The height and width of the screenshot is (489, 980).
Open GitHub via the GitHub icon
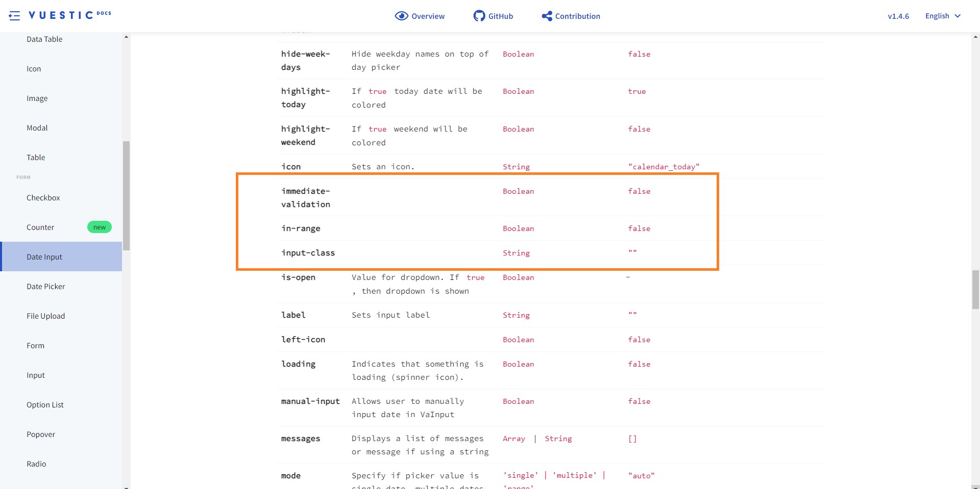479,16
